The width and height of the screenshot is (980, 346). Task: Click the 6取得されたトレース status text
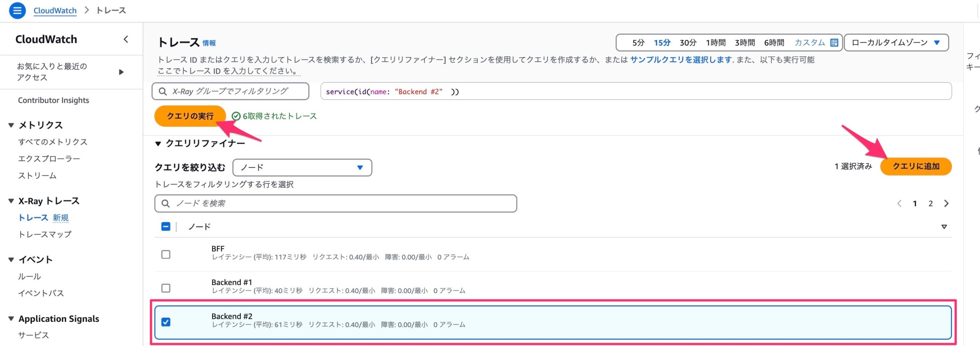coord(279,116)
